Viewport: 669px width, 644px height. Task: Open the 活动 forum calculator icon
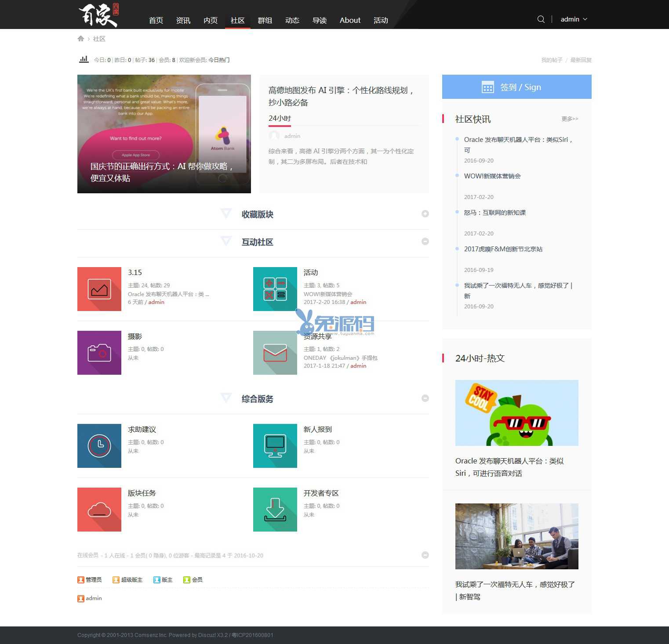tap(275, 289)
